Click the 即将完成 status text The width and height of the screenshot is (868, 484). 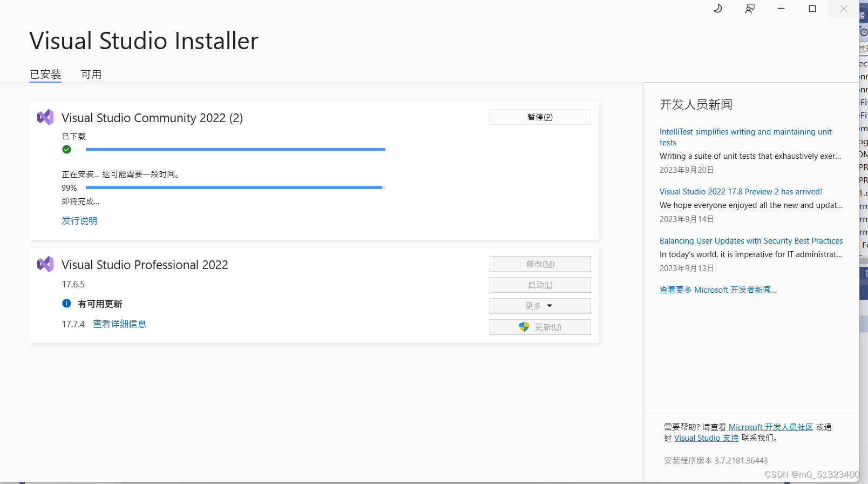(x=80, y=201)
